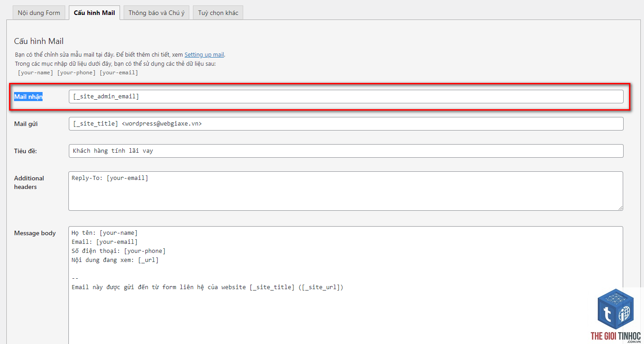Click the Mail nhận input field

coord(346,97)
